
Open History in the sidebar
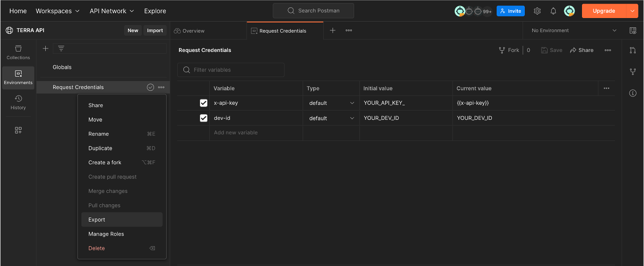coord(18,102)
